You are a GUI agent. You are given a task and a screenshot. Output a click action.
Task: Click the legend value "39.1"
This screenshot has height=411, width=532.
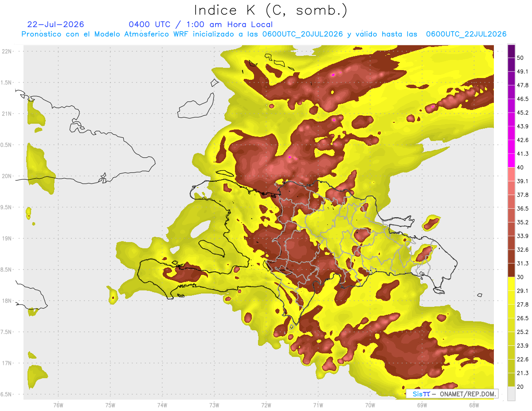click(523, 181)
